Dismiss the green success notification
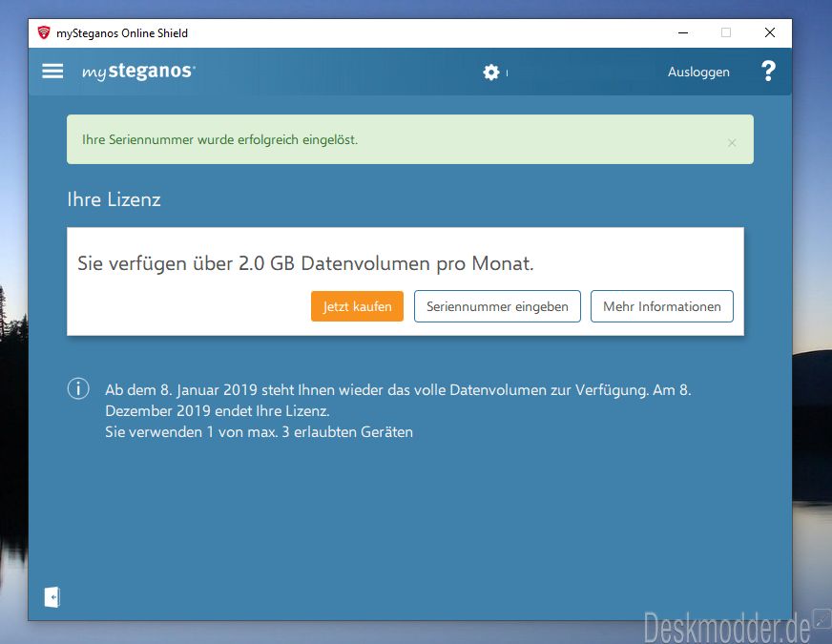This screenshot has height=644, width=832. pyautogui.click(x=732, y=143)
